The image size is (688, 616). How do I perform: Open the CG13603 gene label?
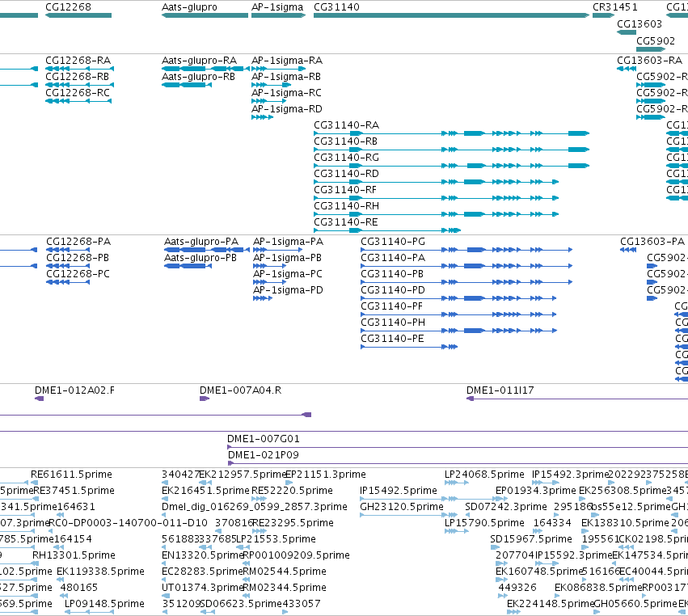point(639,24)
